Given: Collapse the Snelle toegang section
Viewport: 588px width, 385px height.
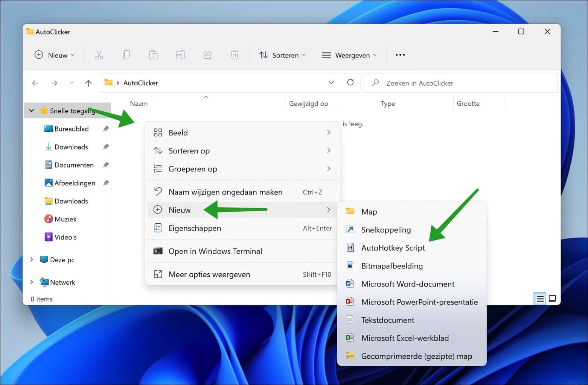Looking at the screenshot, I should pyautogui.click(x=32, y=111).
